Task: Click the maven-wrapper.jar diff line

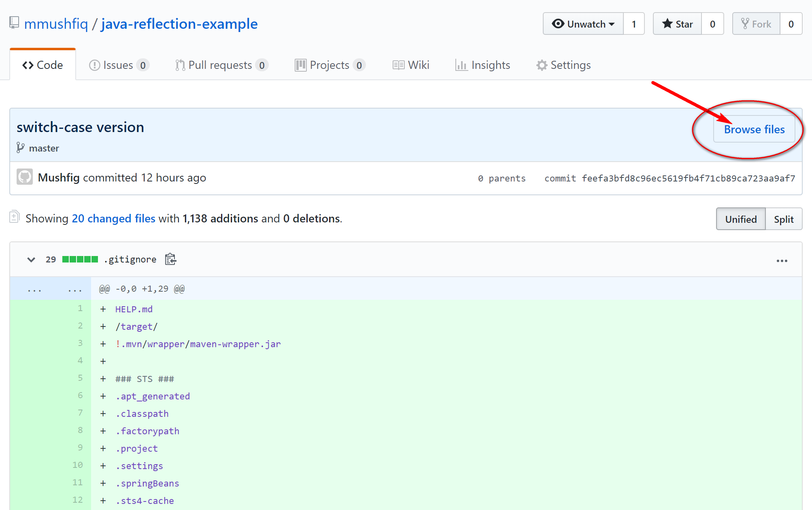Action: tap(446, 344)
